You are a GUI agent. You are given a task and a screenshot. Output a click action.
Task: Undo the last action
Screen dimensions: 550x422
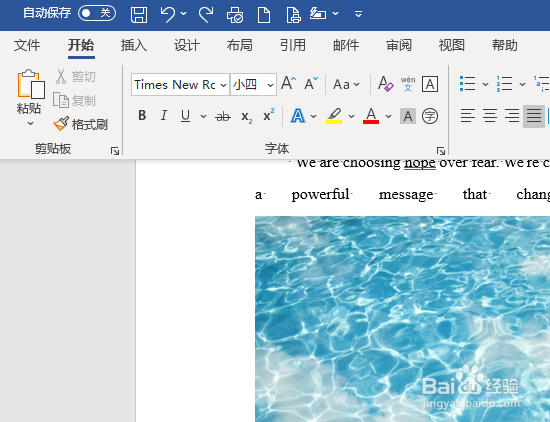168,15
